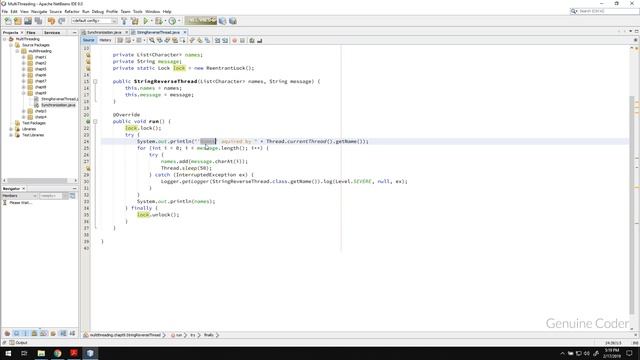Click the New File toolbar icon

pyautogui.click(x=8, y=21)
